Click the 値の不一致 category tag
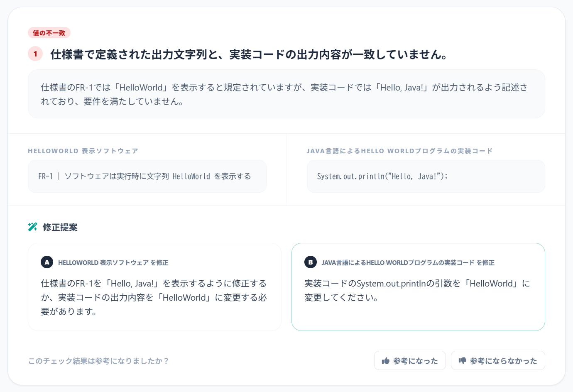573x392 pixels. pyautogui.click(x=49, y=33)
